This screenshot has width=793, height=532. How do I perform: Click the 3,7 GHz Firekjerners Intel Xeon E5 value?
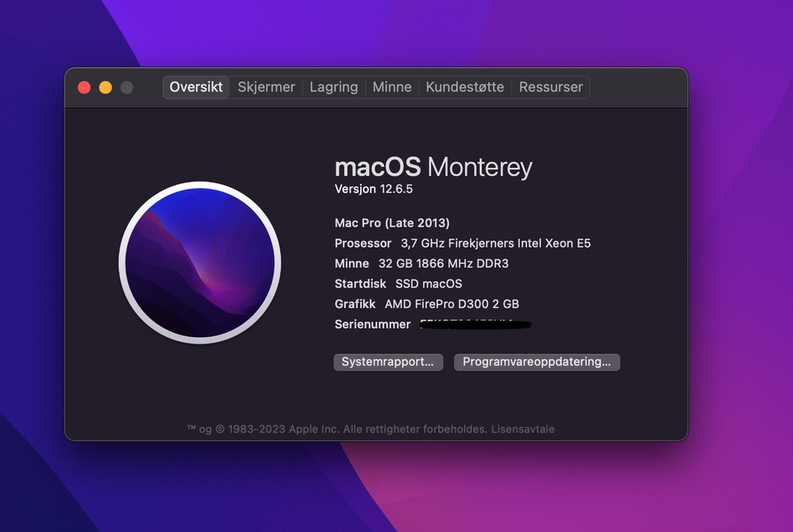496,243
